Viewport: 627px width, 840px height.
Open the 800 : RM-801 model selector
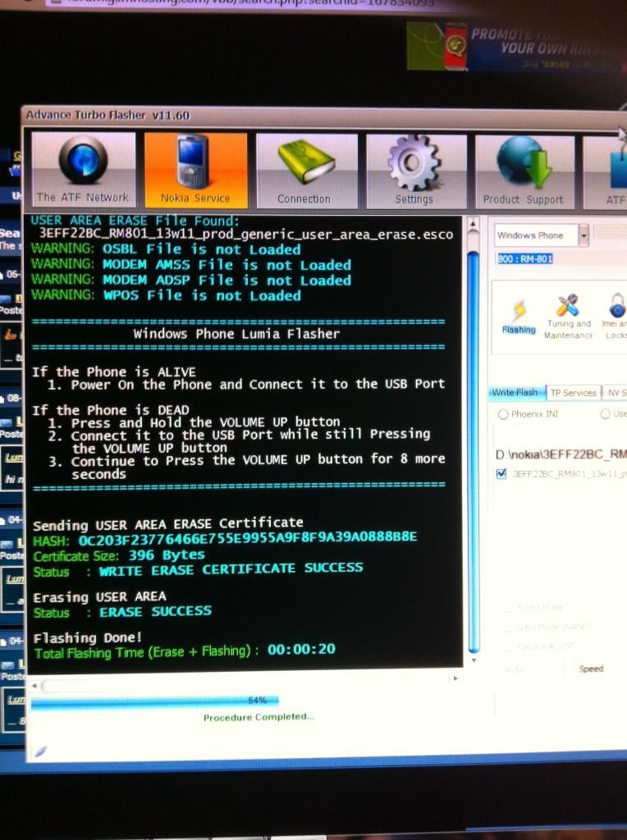coord(526,259)
